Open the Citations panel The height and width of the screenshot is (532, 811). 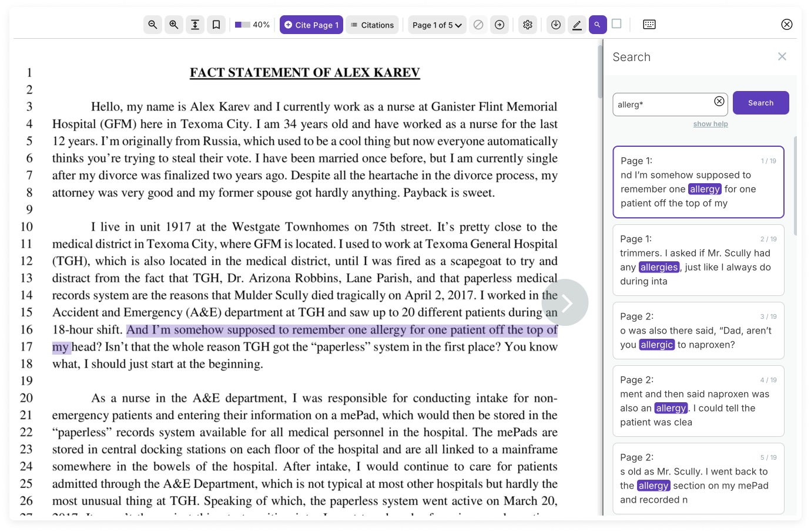tap(372, 25)
